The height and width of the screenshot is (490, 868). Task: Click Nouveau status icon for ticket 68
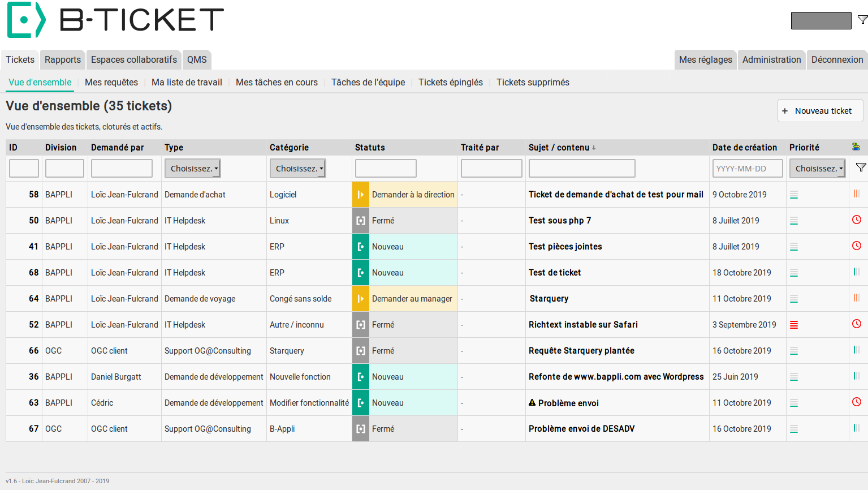point(360,273)
